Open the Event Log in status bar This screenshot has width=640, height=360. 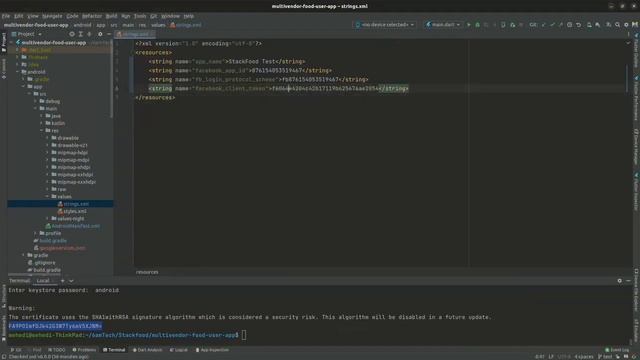[x=617, y=350]
